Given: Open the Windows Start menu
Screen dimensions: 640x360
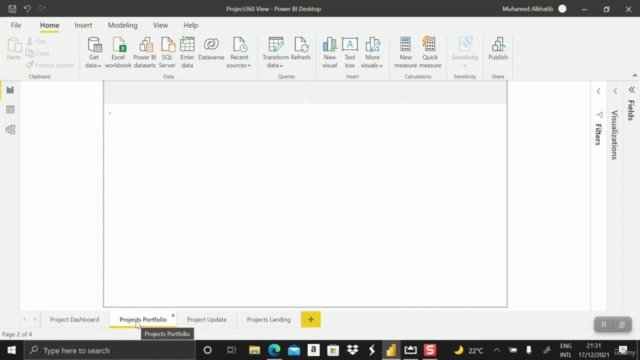Looking at the screenshot, I should pos(11,350).
